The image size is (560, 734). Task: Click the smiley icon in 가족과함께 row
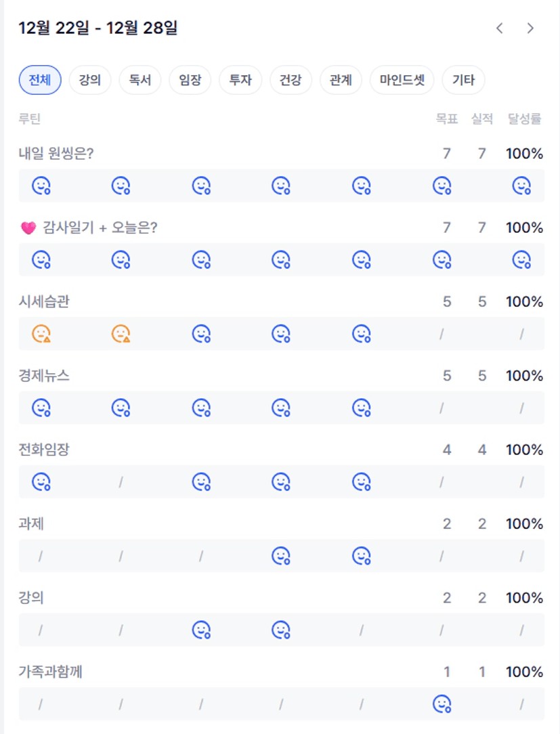click(x=441, y=704)
